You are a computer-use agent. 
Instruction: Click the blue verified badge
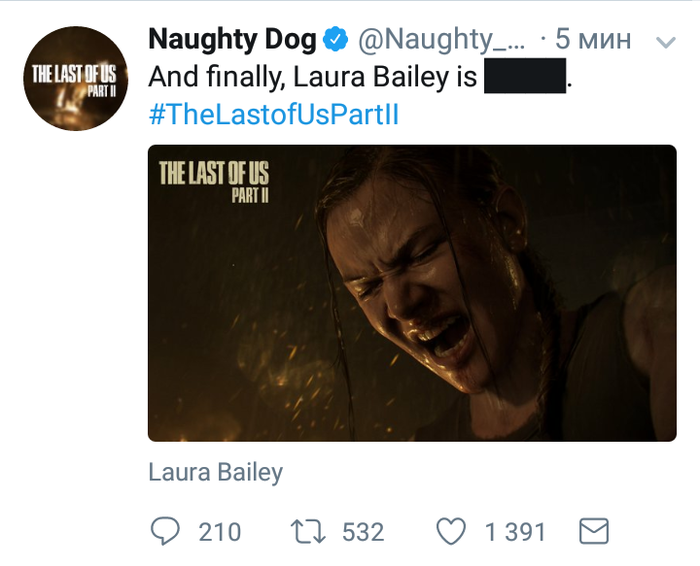coord(337,40)
